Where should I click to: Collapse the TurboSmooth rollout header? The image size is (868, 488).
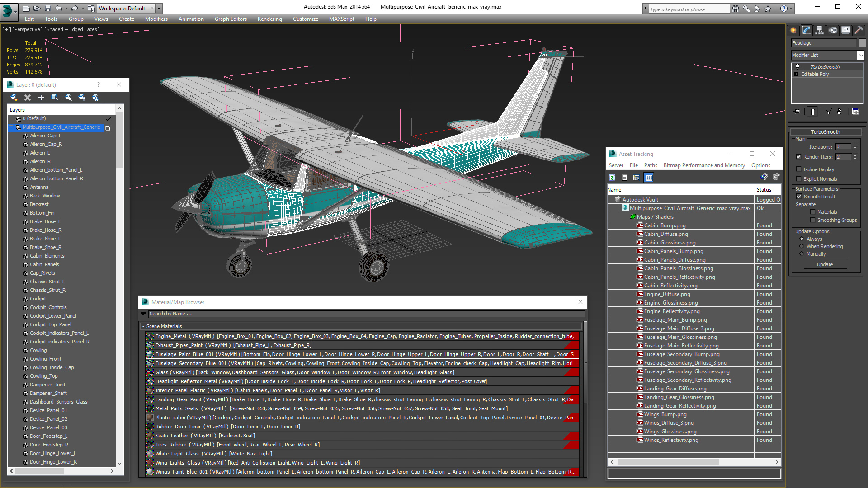[825, 132]
